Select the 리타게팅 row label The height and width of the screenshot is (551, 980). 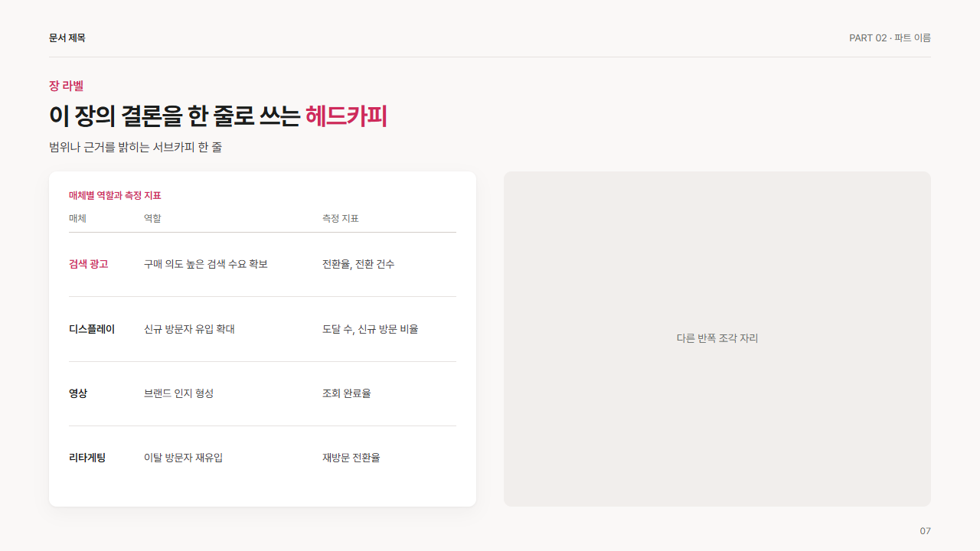[x=87, y=458]
